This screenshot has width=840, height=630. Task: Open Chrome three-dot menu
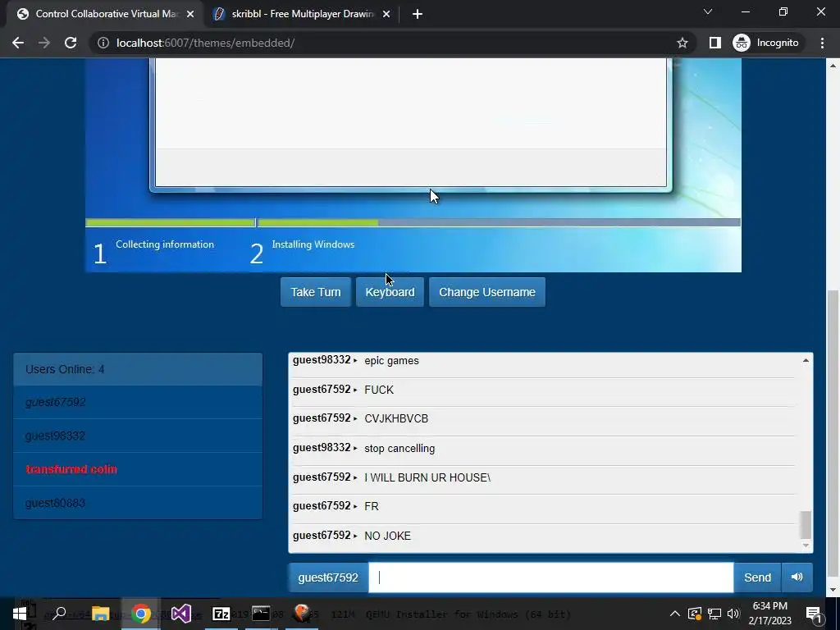[x=822, y=43]
